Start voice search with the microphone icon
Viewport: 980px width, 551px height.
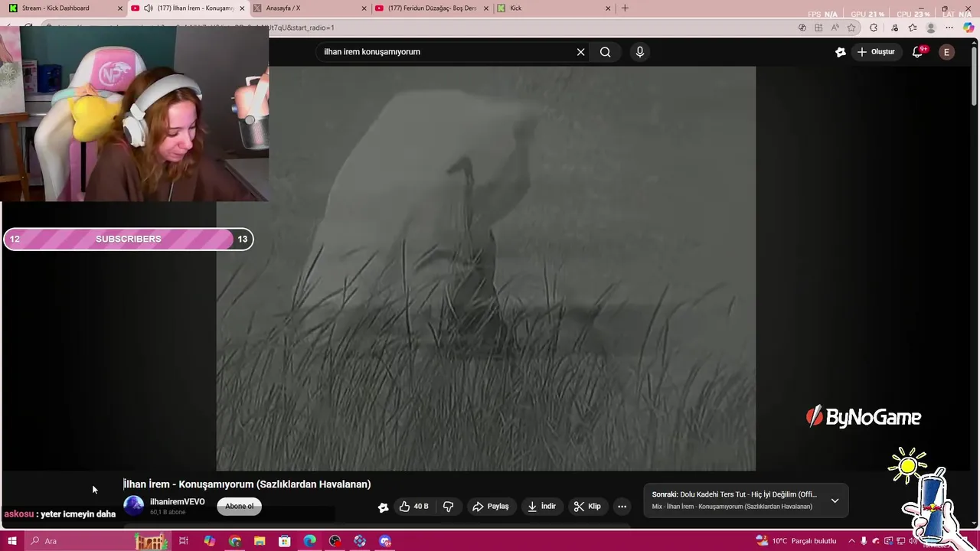[640, 52]
